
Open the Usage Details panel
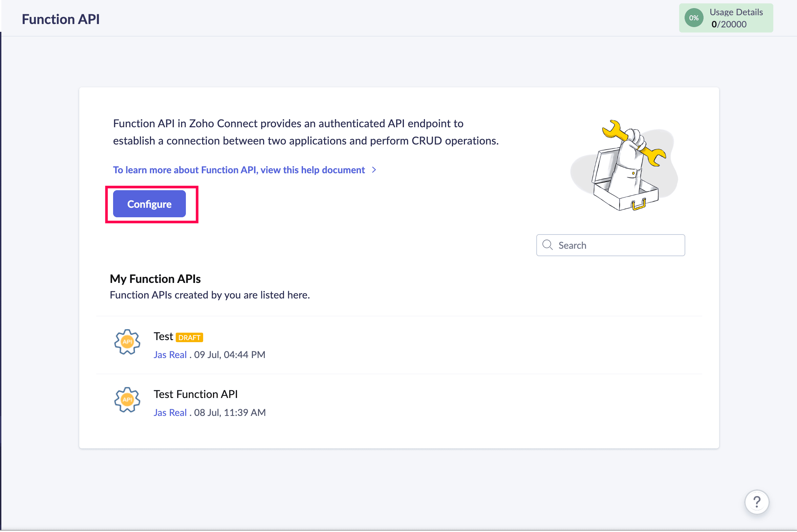click(x=726, y=18)
